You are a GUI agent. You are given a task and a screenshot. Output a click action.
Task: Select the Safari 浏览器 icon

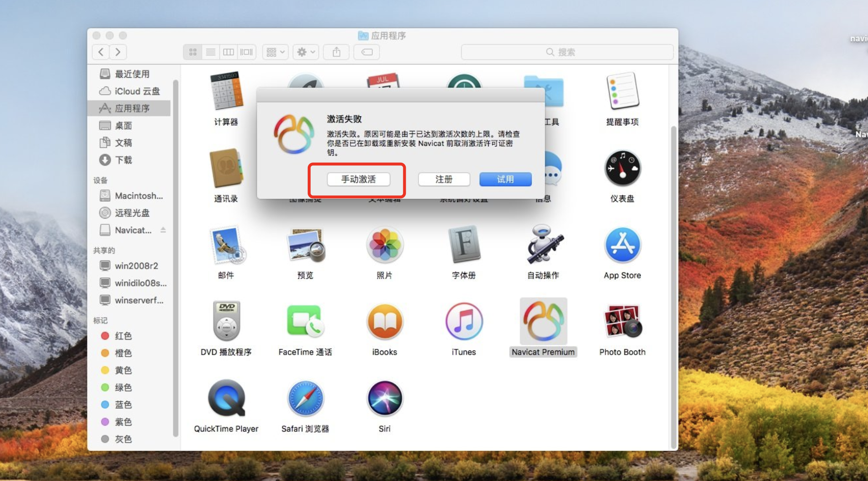[305, 398]
